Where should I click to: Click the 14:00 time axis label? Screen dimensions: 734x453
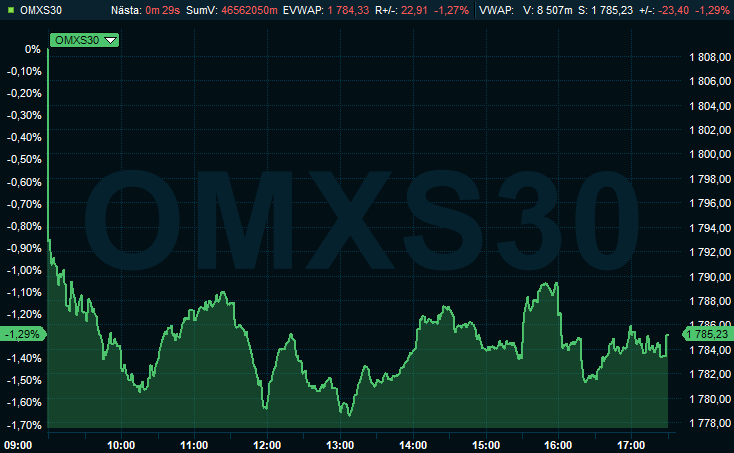click(x=413, y=445)
